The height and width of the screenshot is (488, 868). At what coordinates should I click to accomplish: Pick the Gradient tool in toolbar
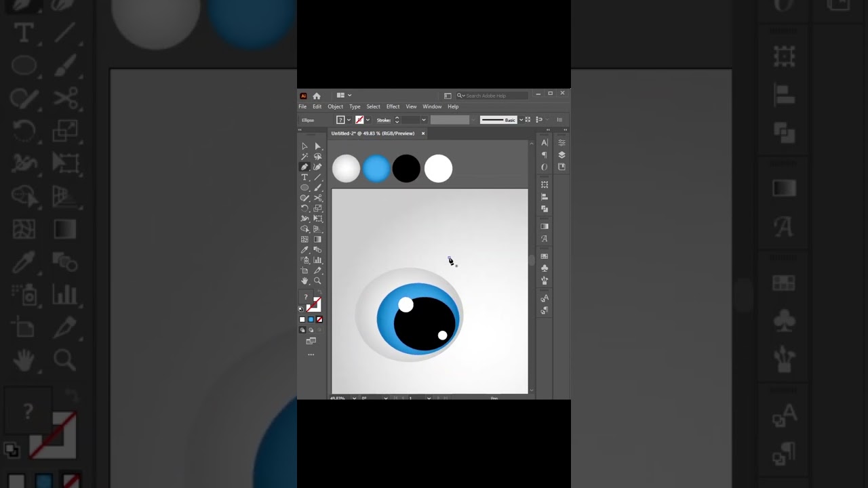(317, 239)
